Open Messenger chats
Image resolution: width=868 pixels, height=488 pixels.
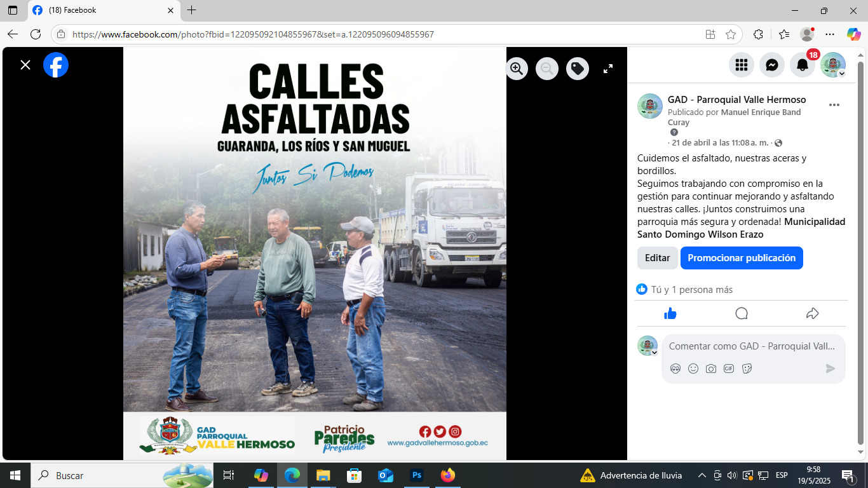772,65
